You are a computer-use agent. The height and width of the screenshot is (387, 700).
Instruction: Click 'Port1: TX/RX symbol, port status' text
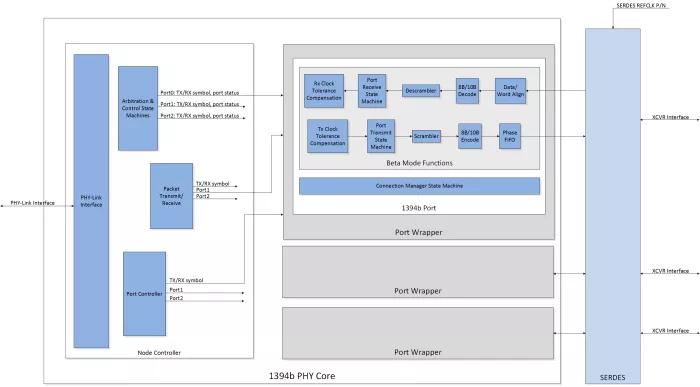click(x=200, y=104)
